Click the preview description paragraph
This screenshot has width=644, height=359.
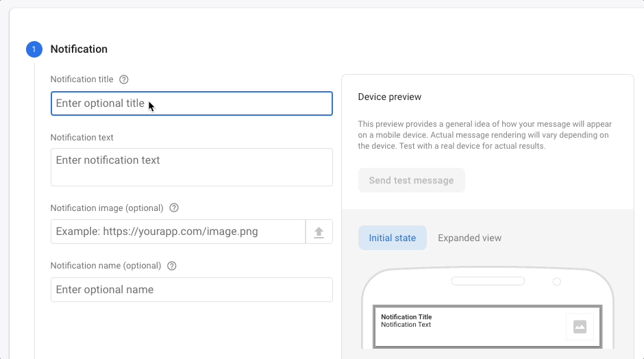click(x=484, y=135)
